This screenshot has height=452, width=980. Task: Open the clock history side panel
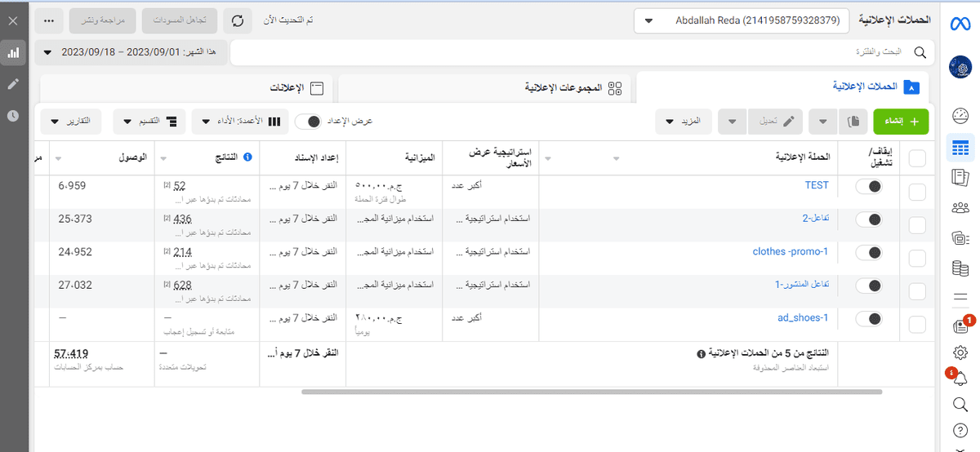click(x=13, y=116)
